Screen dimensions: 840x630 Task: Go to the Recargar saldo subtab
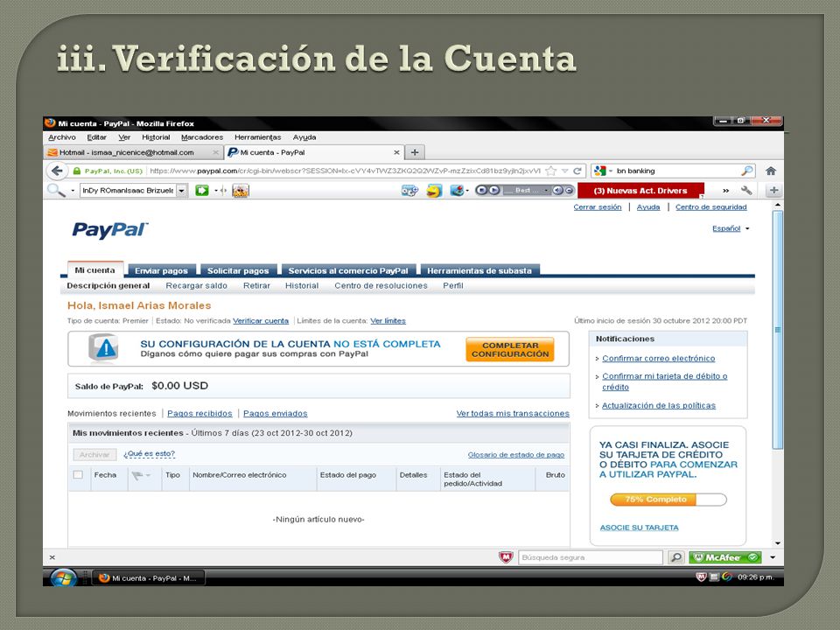(197, 285)
